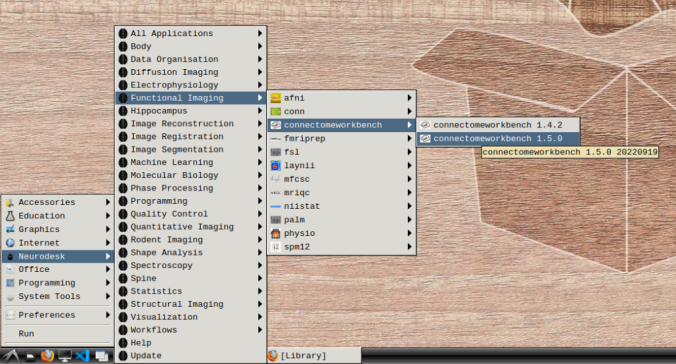Click the Internet globe icon
This screenshot has height=364, width=676.
[10, 243]
